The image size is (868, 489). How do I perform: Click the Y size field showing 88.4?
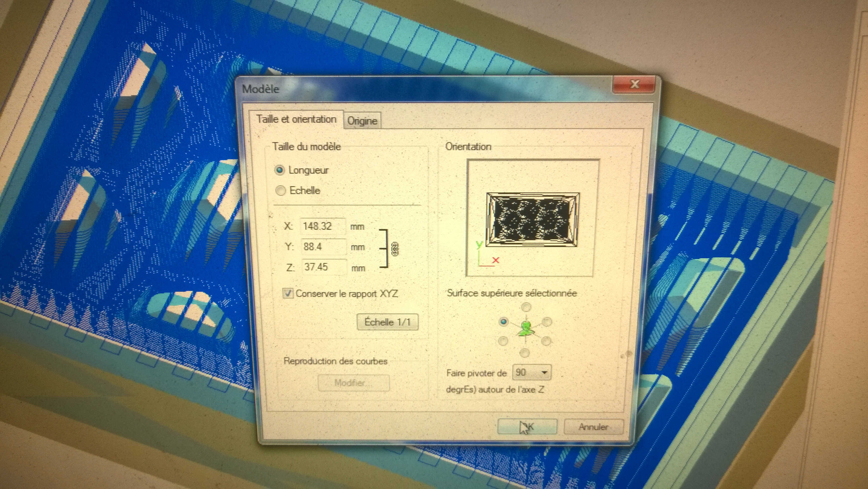click(324, 246)
